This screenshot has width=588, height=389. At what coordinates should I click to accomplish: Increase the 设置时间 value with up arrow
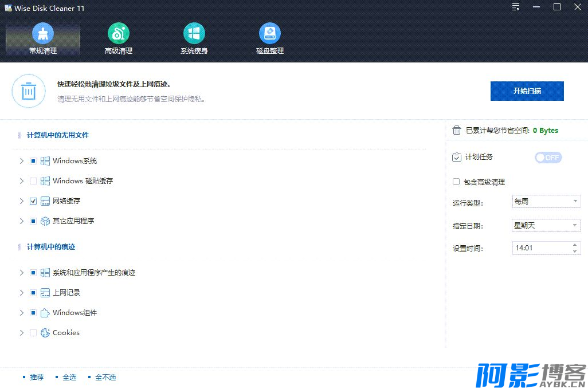point(575,245)
